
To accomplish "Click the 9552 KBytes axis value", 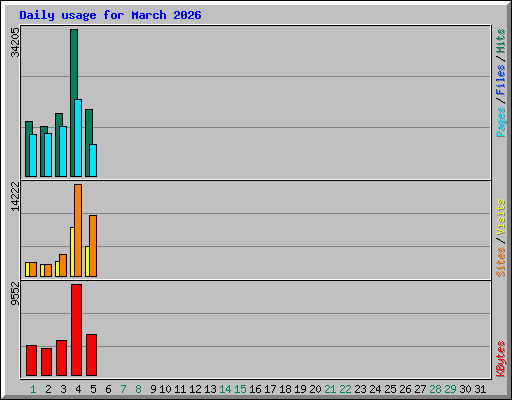I will (15, 294).
